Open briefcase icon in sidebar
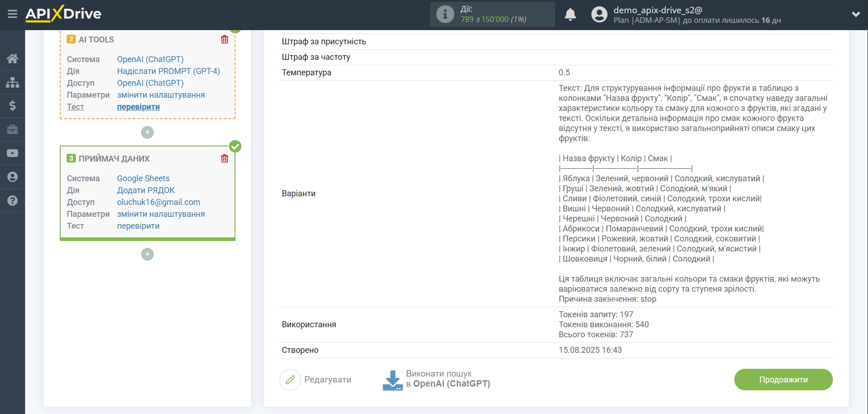 pyautogui.click(x=12, y=130)
